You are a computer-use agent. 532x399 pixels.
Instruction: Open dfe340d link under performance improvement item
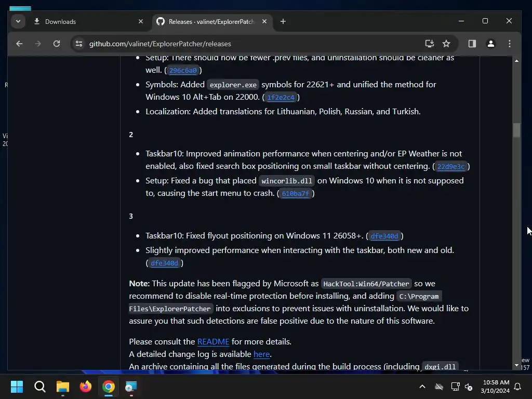point(164,263)
